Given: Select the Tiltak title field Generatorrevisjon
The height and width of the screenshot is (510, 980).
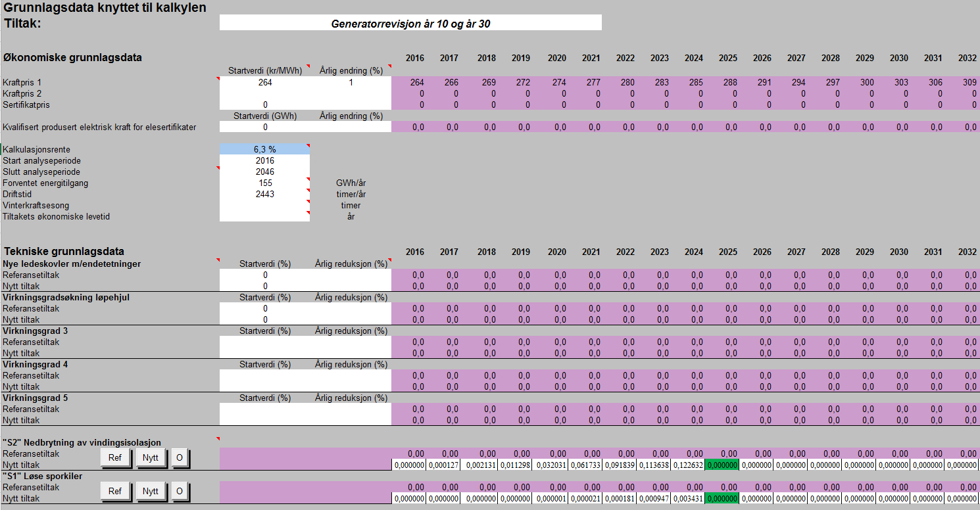Looking at the screenshot, I should [x=410, y=23].
